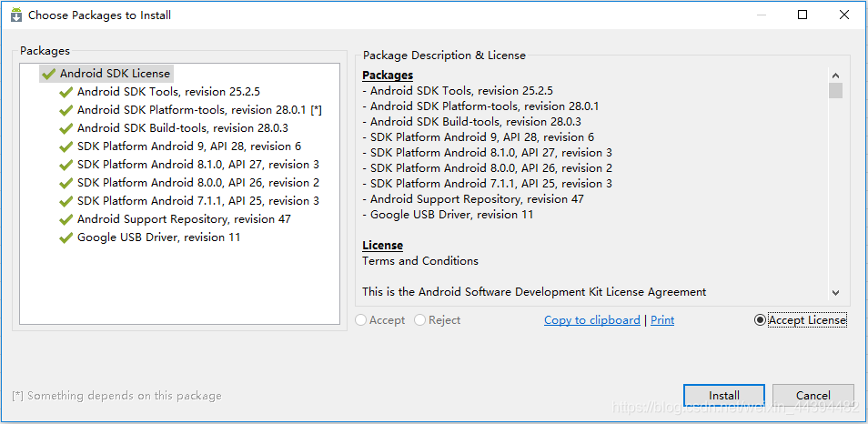Screen dimensions: 868x424
Task: Click the green checkmark beside Android SDK License
Action: coord(48,74)
